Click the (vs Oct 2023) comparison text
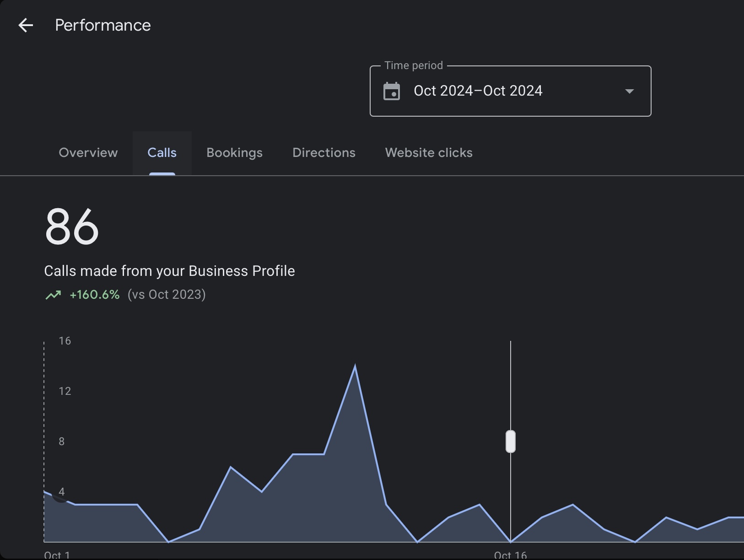The height and width of the screenshot is (560, 744). pos(167,294)
